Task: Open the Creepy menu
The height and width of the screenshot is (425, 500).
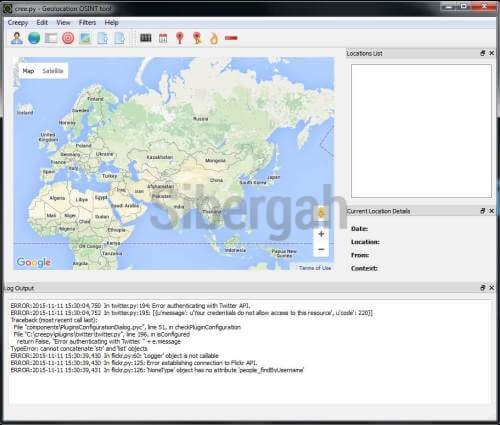Action: (x=18, y=23)
